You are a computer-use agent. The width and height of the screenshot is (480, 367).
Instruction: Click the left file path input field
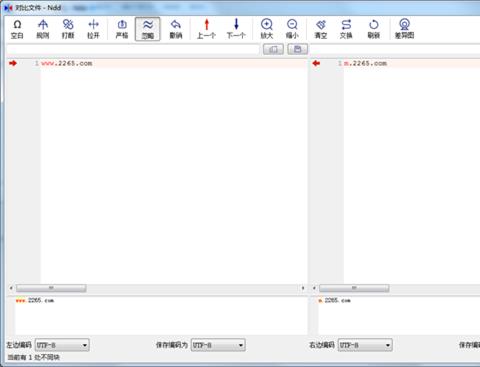coord(133,49)
